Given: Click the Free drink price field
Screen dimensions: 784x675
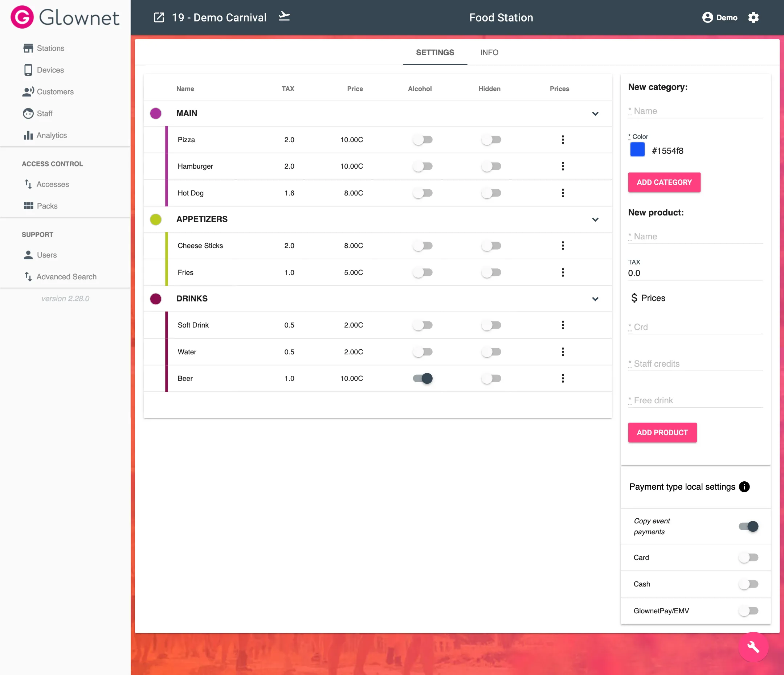Looking at the screenshot, I should [695, 400].
